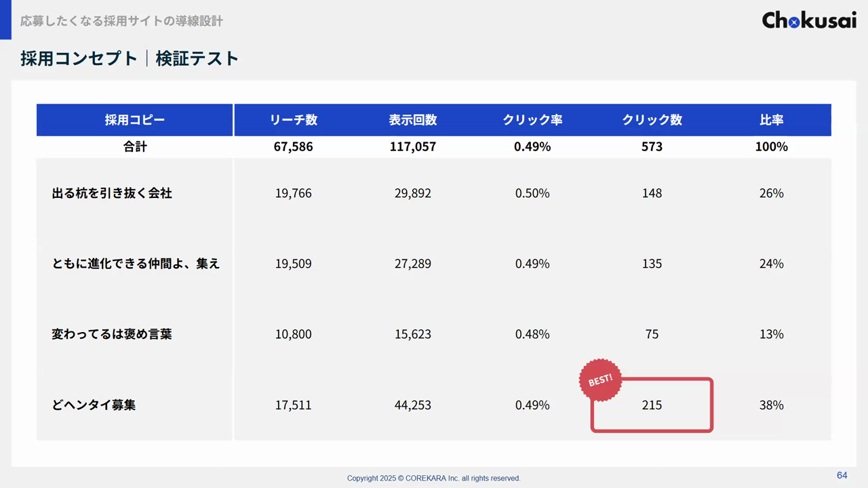Select the reach value 17,511
This screenshot has height=488, width=868.
294,405
